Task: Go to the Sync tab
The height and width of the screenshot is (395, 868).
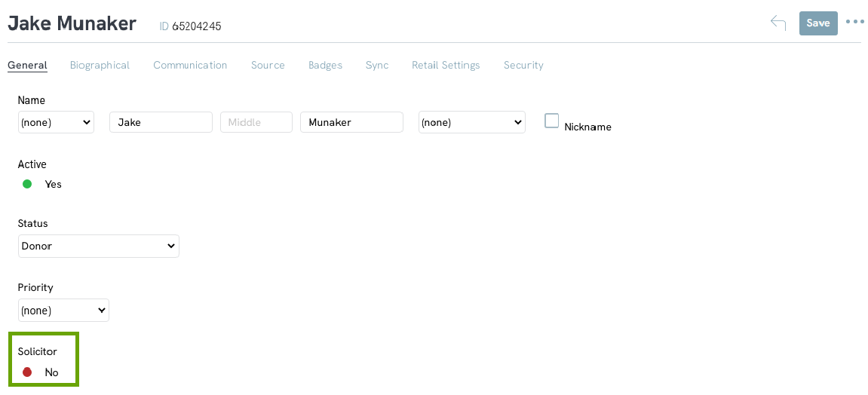Action: [377, 66]
